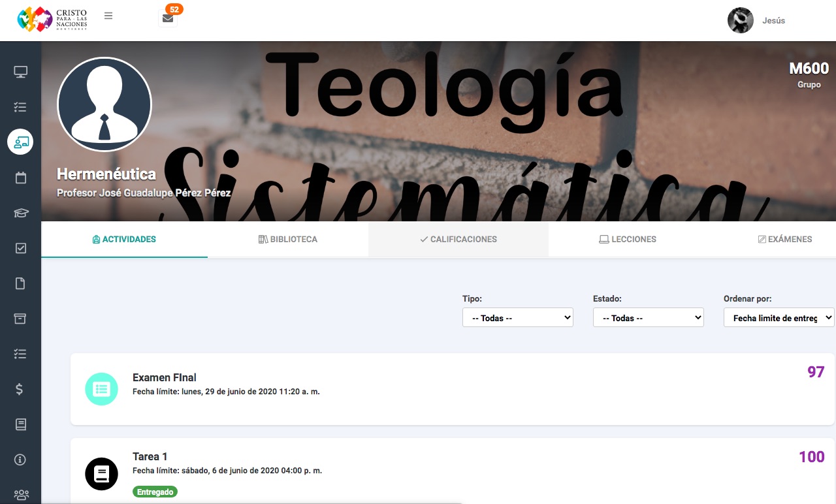Screen dimensions: 836x504
Task: Expand the Tipo filter dropdown
Action: 517,318
